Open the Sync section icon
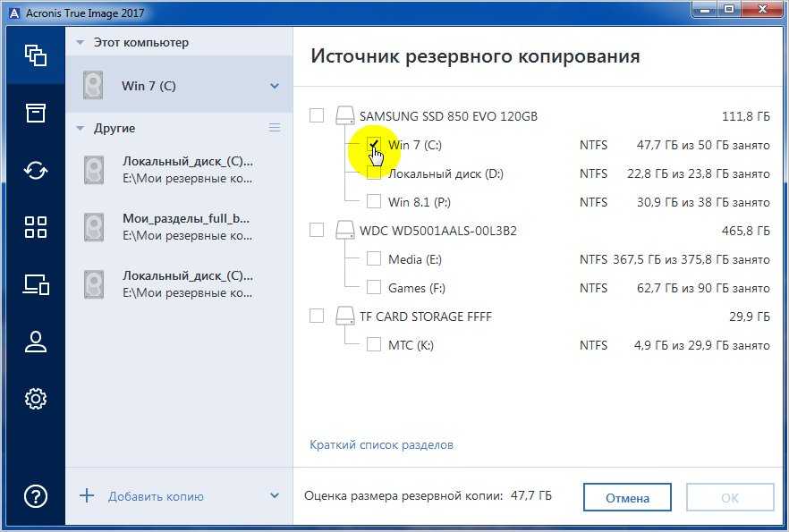The height and width of the screenshot is (532, 789). click(x=35, y=170)
